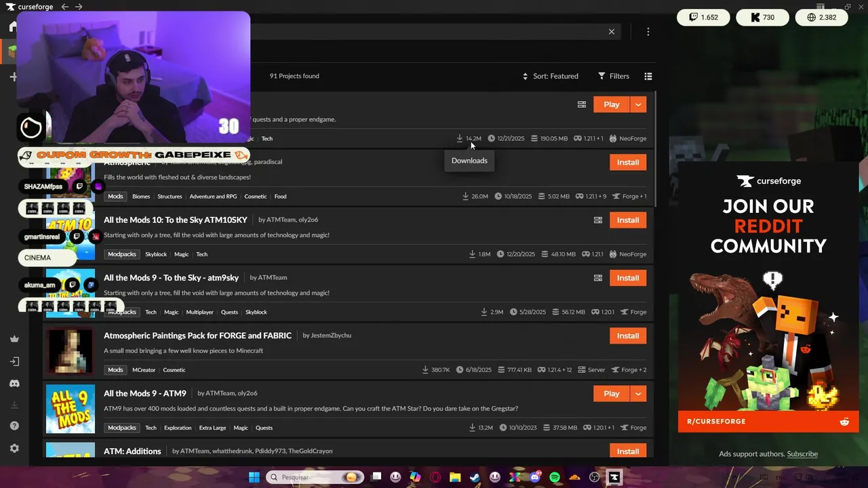Install All the Mods 10: To the Sky
868x488 pixels.
point(628,220)
